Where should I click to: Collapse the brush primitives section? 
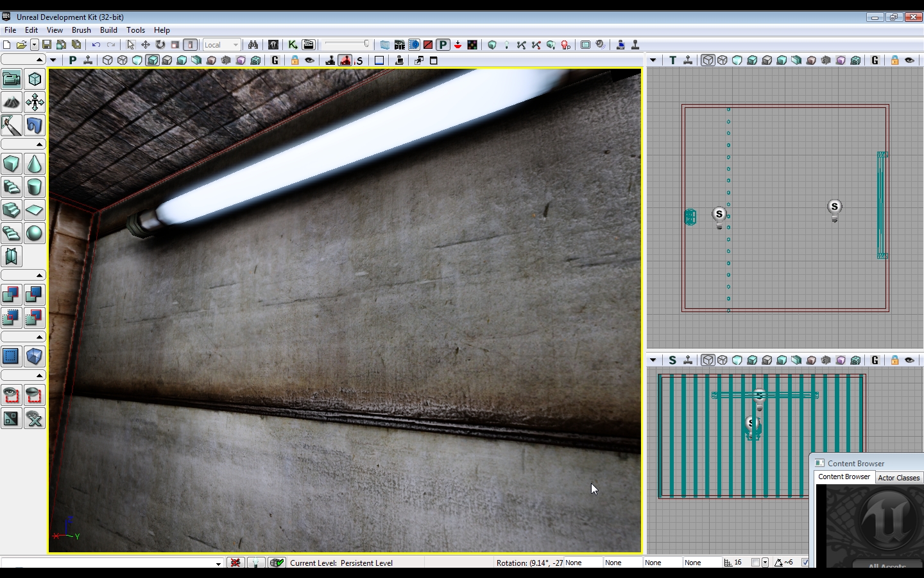39,144
